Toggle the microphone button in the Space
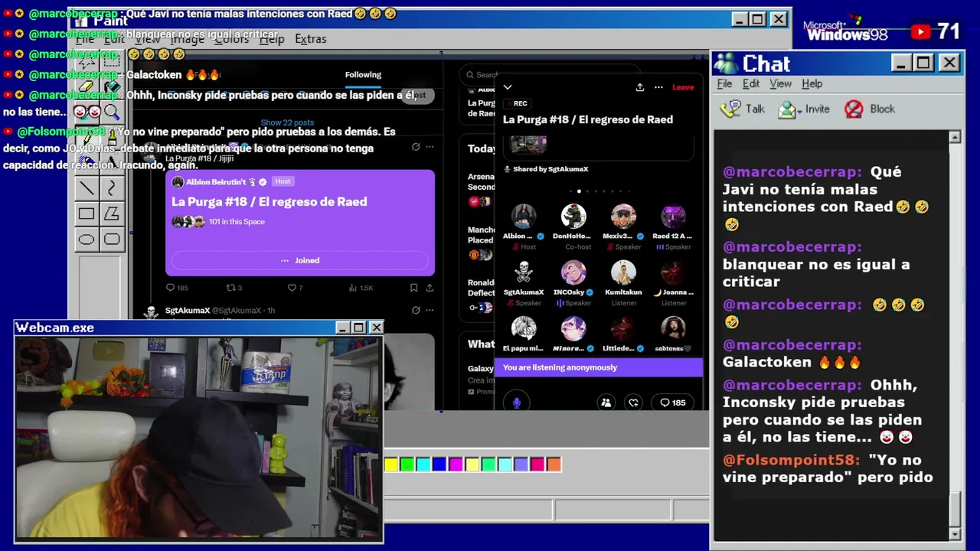 click(516, 403)
